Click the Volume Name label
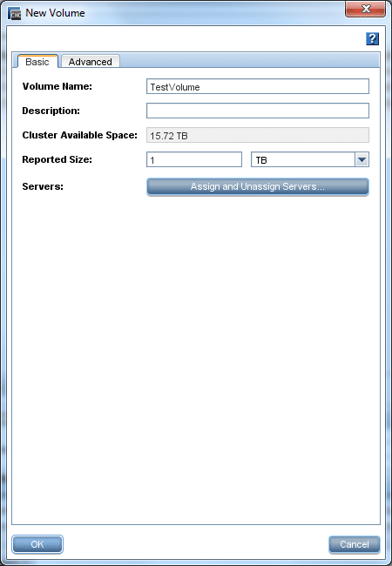The width and height of the screenshot is (392, 566). 57,86
